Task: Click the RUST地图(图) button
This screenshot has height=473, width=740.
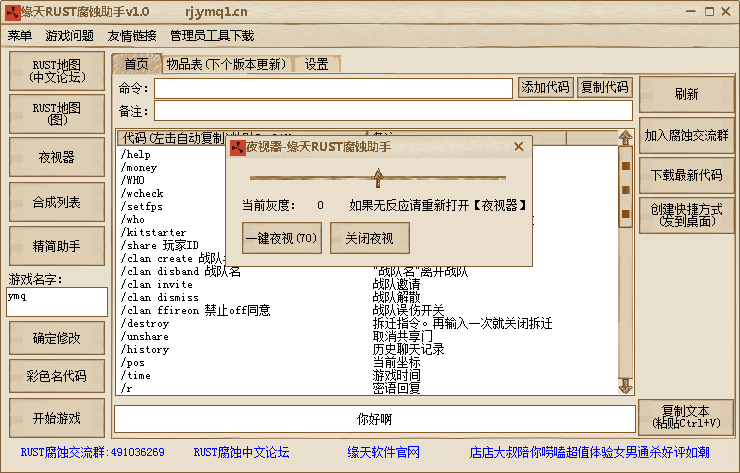Action: pyautogui.click(x=57, y=114)
